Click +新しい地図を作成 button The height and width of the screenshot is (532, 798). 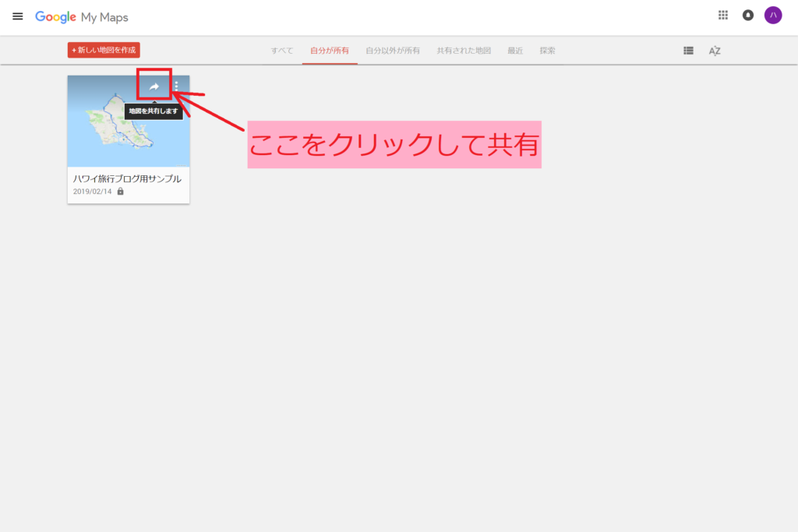(x=104, y=50)
